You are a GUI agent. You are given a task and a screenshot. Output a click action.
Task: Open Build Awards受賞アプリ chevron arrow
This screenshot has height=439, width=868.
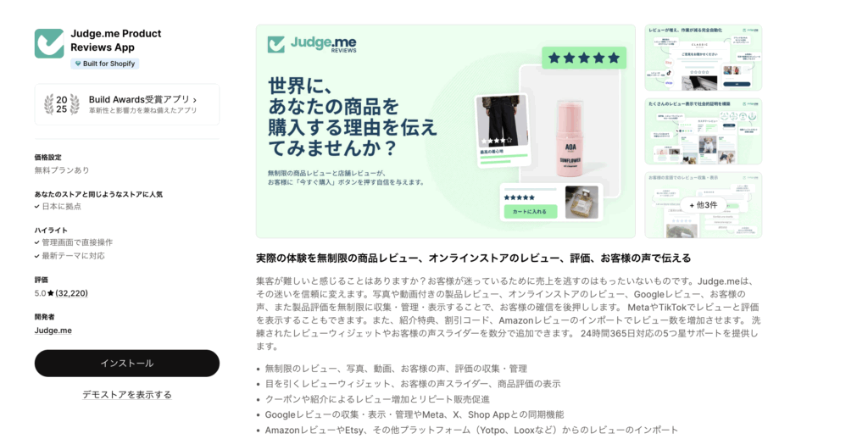coord(195,100)
